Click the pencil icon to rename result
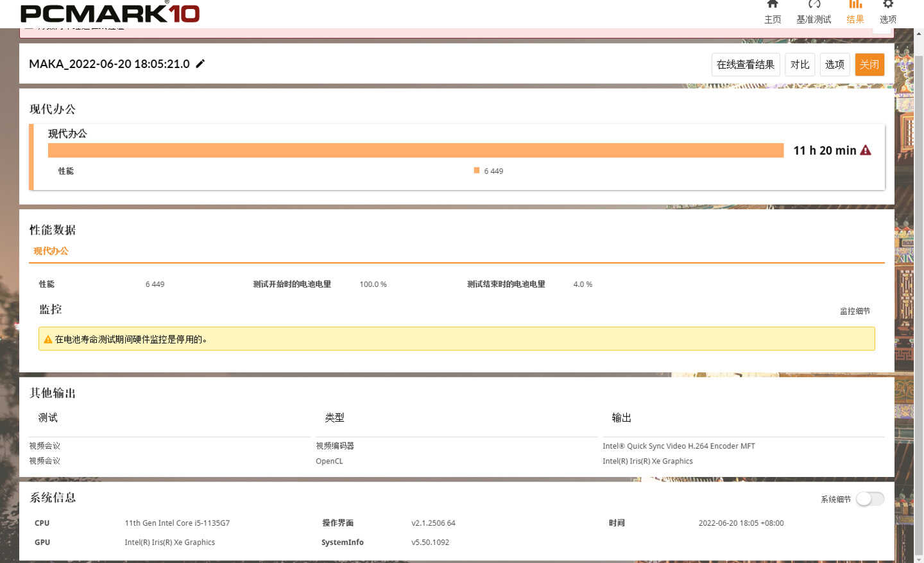Viewport: 924px width, 563px height. [200, 64]
